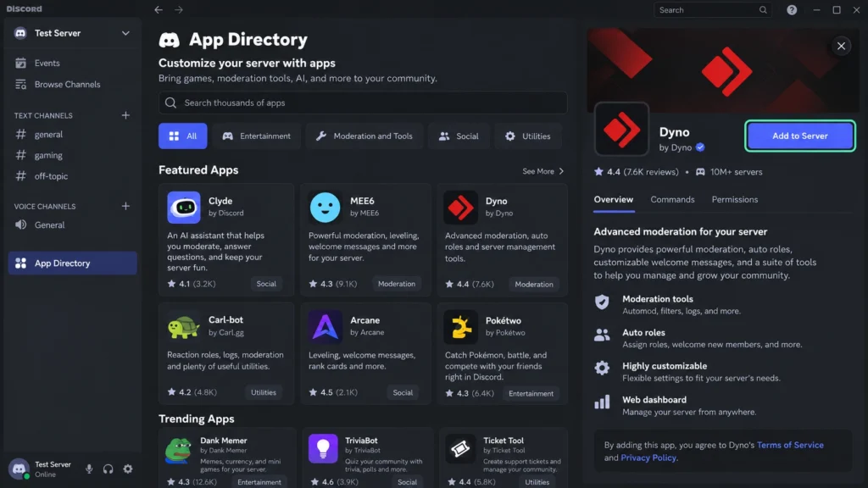Click Search thousands of apps field
868x488 pixels.
tap(363, 103)
